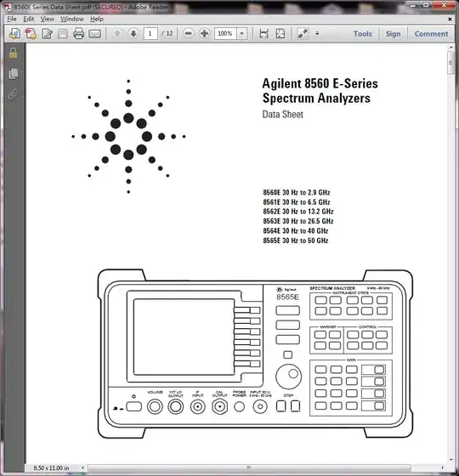459x476 pixels.
Task: Open the View menu
Action: pyautogui.click(x=47, y=19)
